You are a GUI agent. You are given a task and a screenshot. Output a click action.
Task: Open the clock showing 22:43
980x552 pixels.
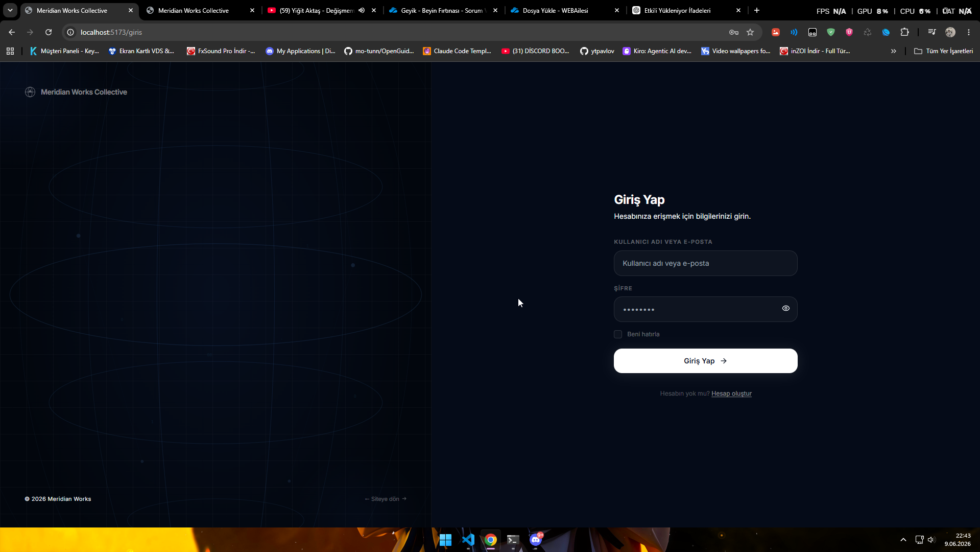pos(958,540)
